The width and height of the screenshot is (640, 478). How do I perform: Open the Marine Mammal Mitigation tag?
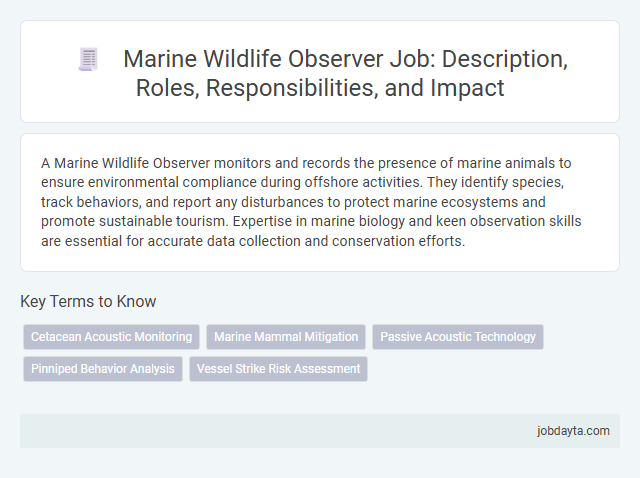286,337
